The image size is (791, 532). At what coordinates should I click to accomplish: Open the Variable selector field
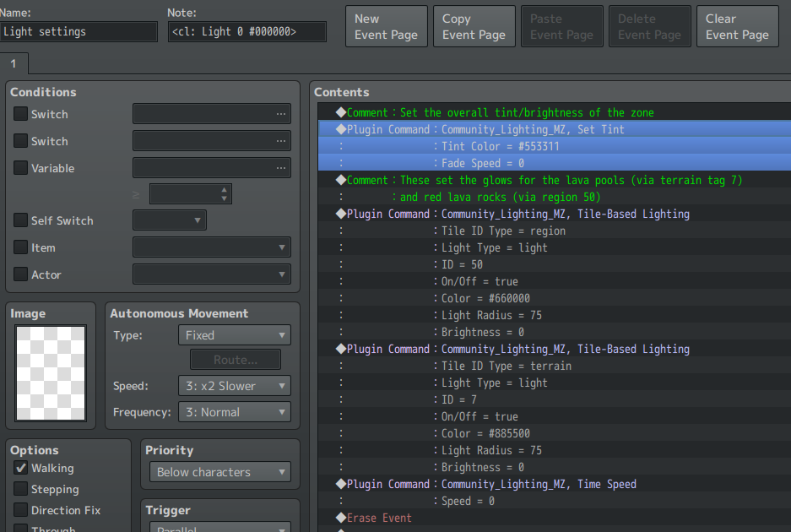click(212, 167)
